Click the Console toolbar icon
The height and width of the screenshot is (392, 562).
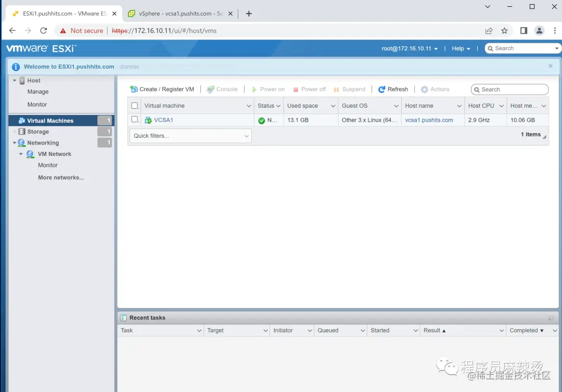[x=210, y=89]
